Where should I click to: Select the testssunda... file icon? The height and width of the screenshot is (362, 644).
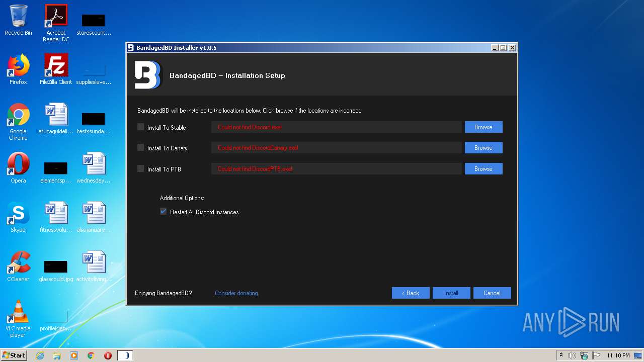click(94, 123)
